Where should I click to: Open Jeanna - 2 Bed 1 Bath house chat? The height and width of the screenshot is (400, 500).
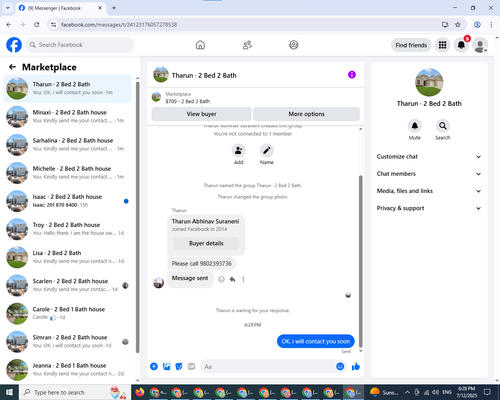pos(67,370)
